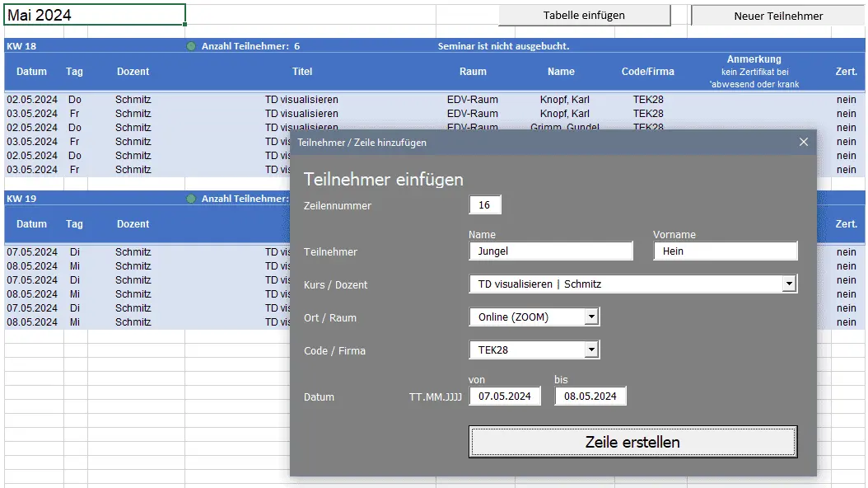This screenshot has height=488, width=868.
Task: Select the von date field showing 07.05.2024
Action: coord(505,396)
